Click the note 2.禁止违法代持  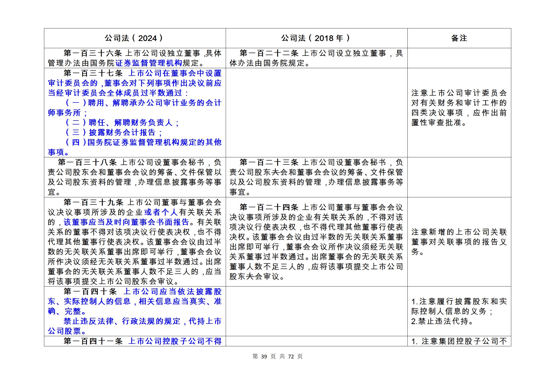pos(442,321)
